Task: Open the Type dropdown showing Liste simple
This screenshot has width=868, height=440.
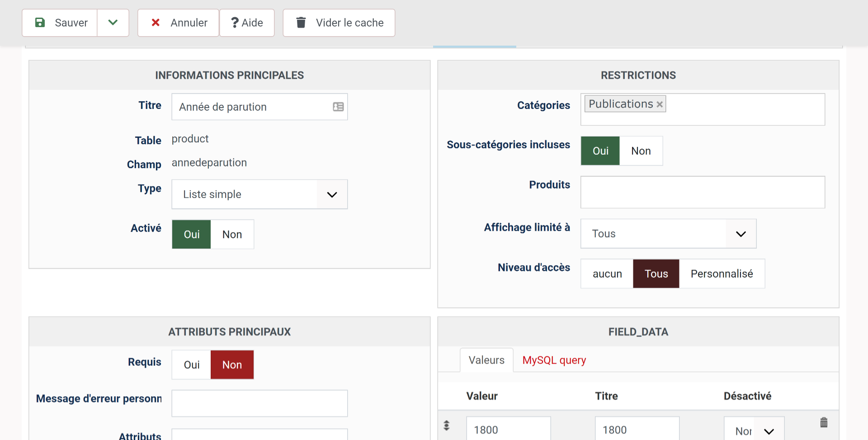Action: tap(259, 194)
